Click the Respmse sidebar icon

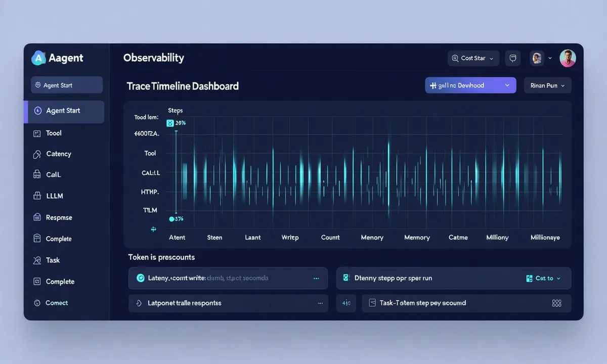pos(36,217)
